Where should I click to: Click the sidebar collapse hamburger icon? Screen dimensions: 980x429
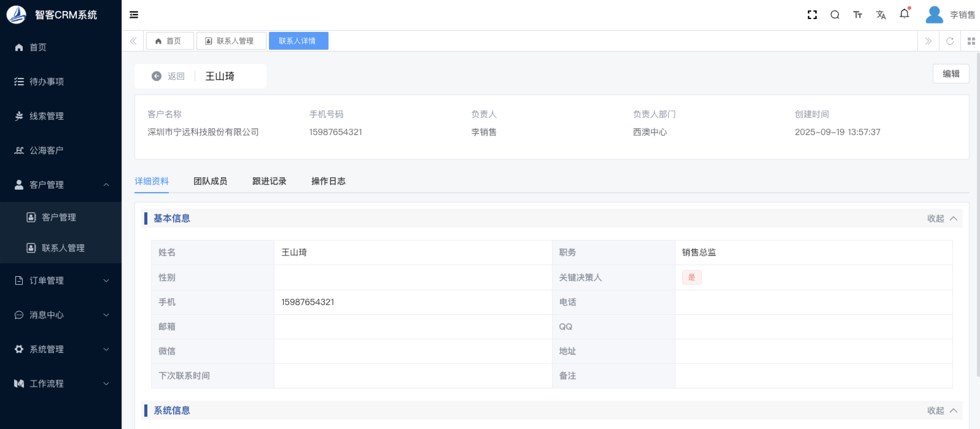point(134,15)
